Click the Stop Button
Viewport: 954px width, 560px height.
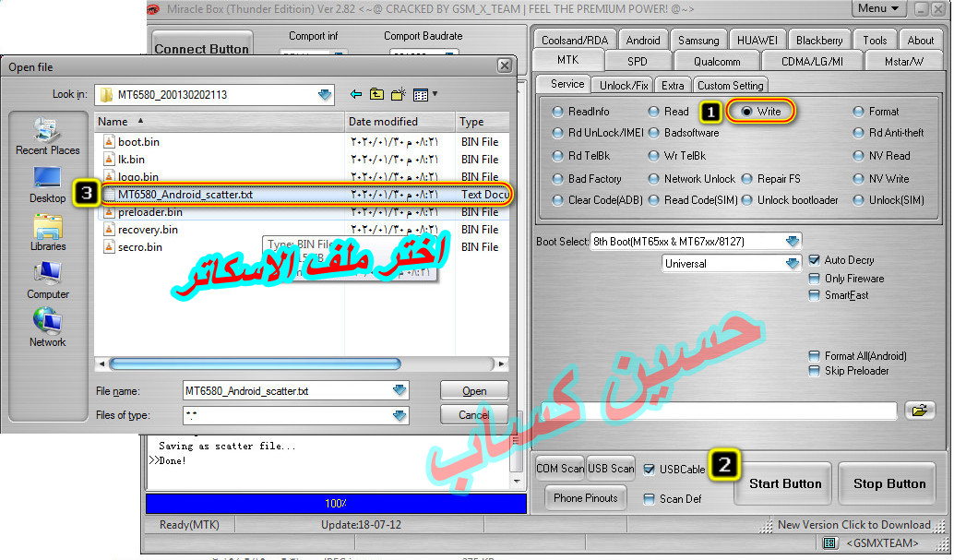coord(888,484)
